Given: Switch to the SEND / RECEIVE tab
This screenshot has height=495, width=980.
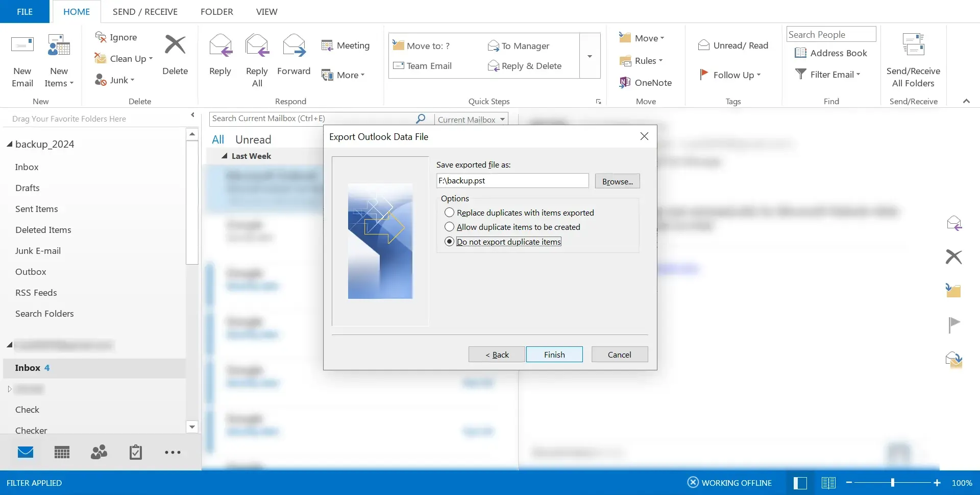Looking at the screenshot, I should (x=145, y=11).
